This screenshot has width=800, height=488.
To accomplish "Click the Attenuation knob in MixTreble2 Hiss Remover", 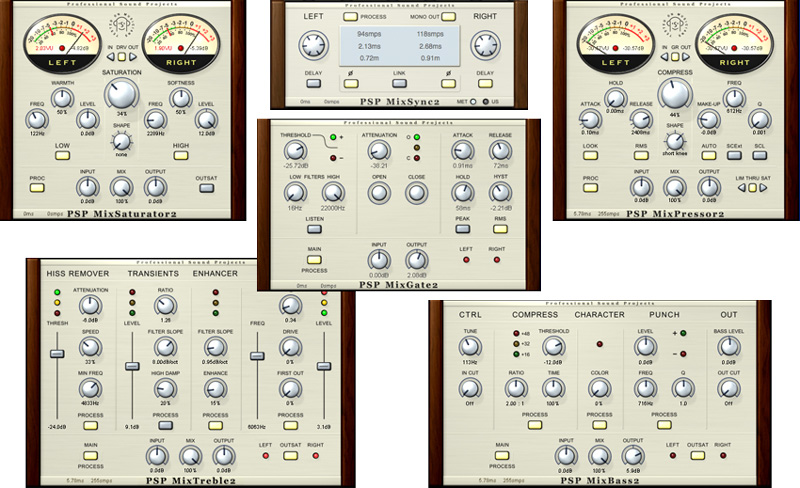I will click(90, 303).
